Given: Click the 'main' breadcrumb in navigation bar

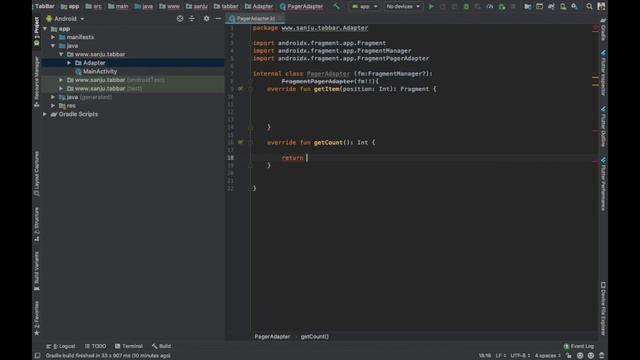Looking at the screenshot, I should pos(118,7).
